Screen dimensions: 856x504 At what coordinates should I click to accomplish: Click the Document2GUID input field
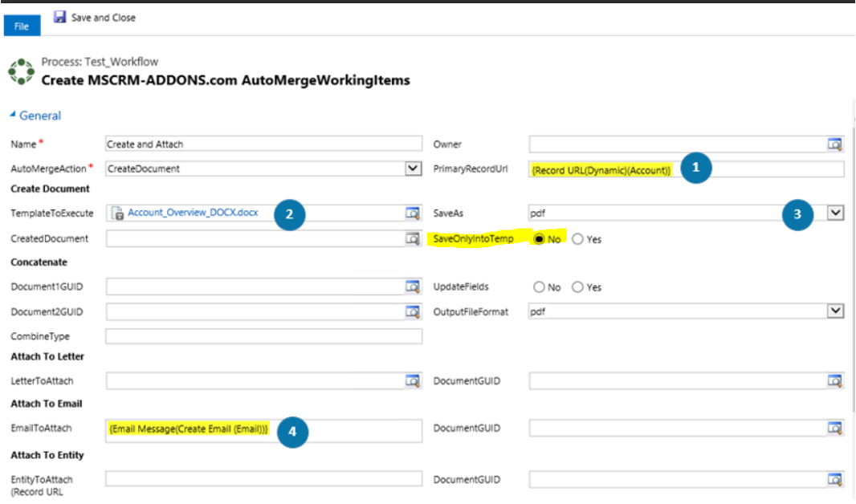pyautogui.click(x=255, y=312)
